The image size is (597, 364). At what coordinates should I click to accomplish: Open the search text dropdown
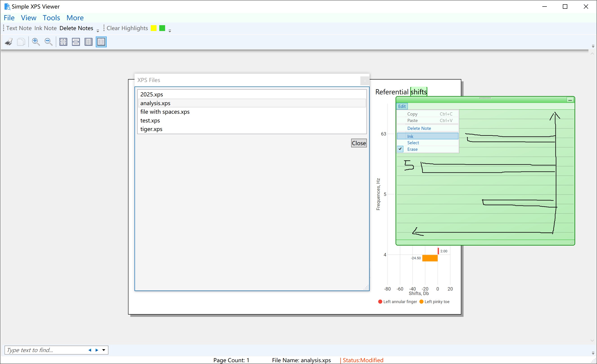pyautogui.click(x=104, y=350)
